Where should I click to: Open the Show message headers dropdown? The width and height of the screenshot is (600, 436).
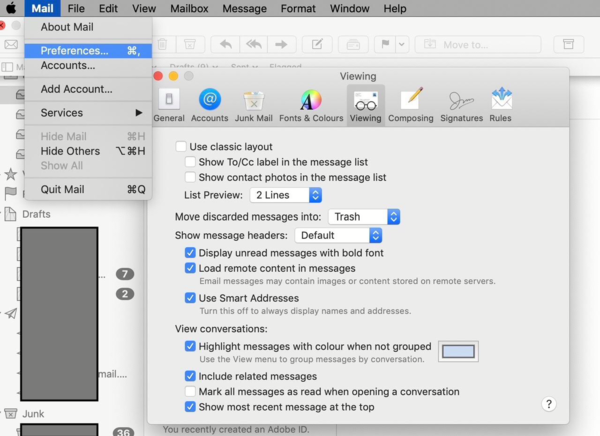339,236
